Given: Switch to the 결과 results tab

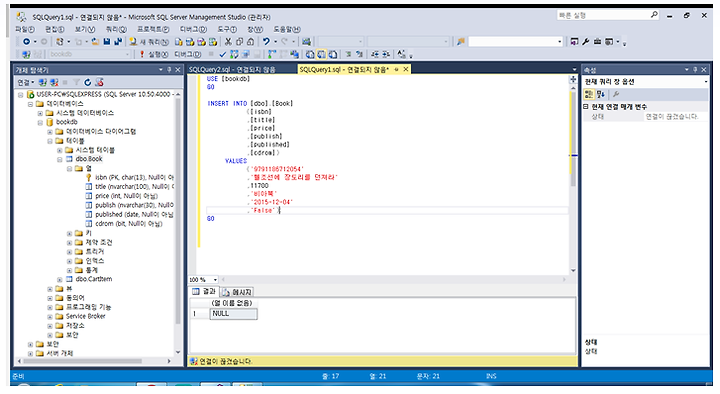Looking at the screenshot, I should [204, 292].
